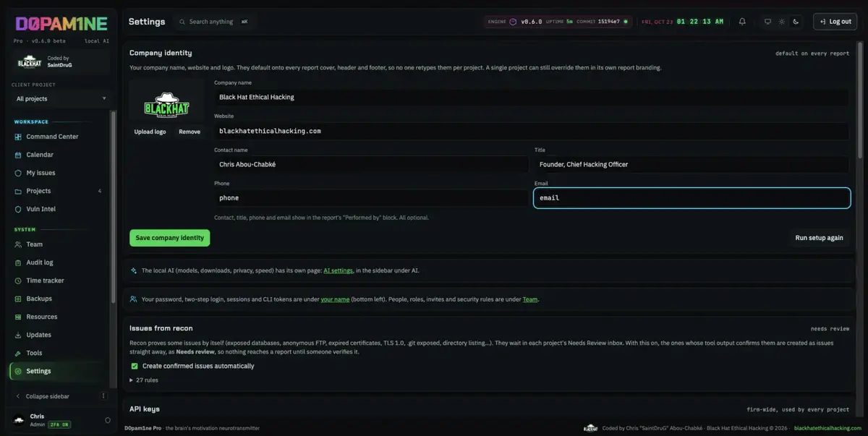Click the Search anything box

pyautogui.click(x=214, y=22)
